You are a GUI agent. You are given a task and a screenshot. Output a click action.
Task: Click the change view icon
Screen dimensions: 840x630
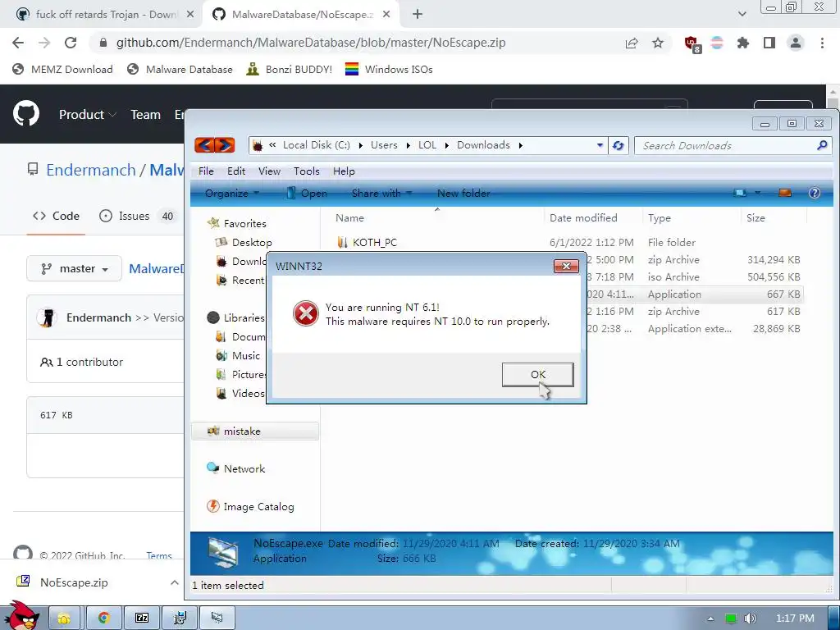pos(740,193)
